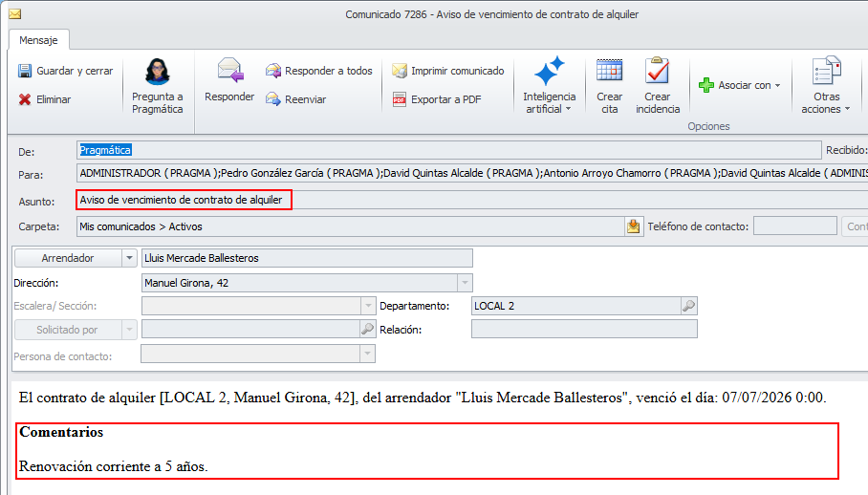
Task: Open the Dirección combo box arrow
Action: [465, 283]
